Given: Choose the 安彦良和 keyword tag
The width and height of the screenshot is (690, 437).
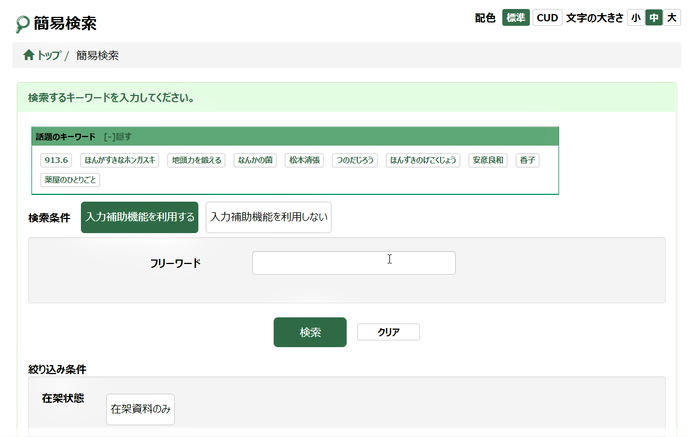Looking at the screenshot, I should pos(488,160).
